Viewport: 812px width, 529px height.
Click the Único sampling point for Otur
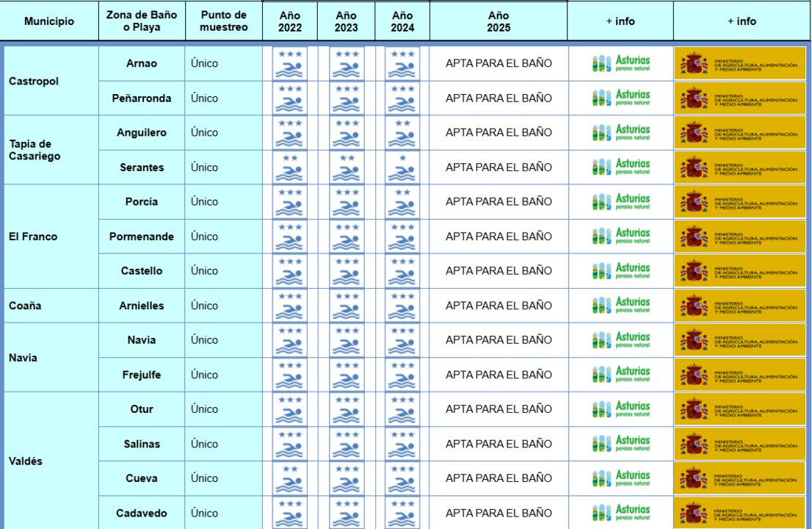tap(204, 409)
